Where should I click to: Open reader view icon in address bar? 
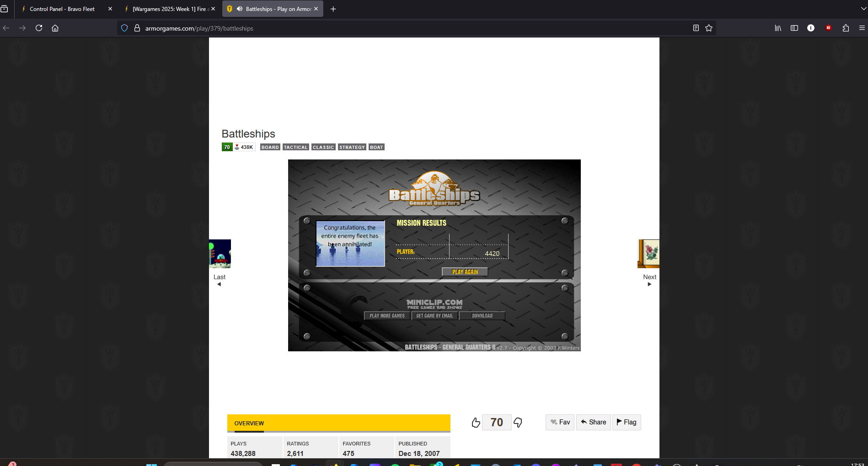[x=696, y=28]
